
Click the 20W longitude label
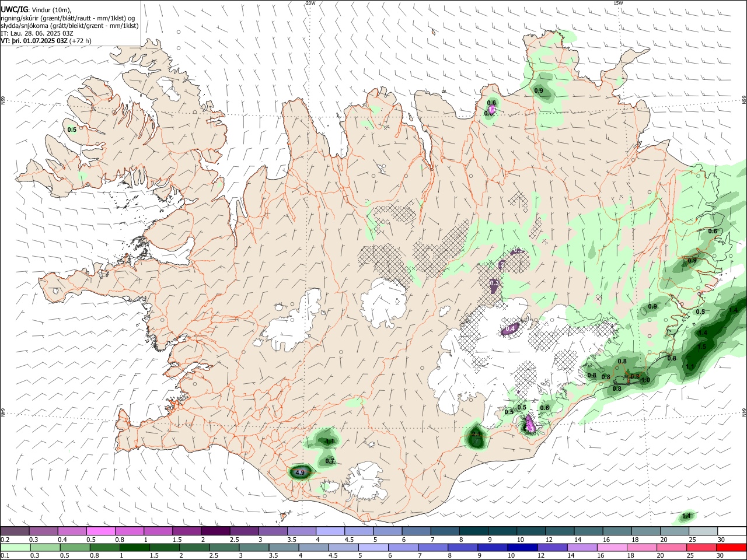310,3
